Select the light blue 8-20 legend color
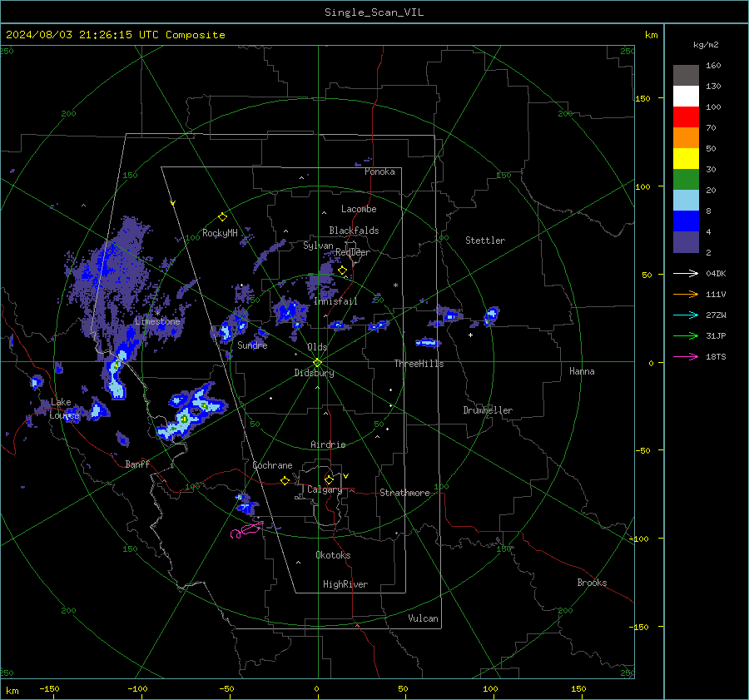Image resolution: width=749 pixels, height=700 pixels. pyautogui.click(x=686, y=201)
